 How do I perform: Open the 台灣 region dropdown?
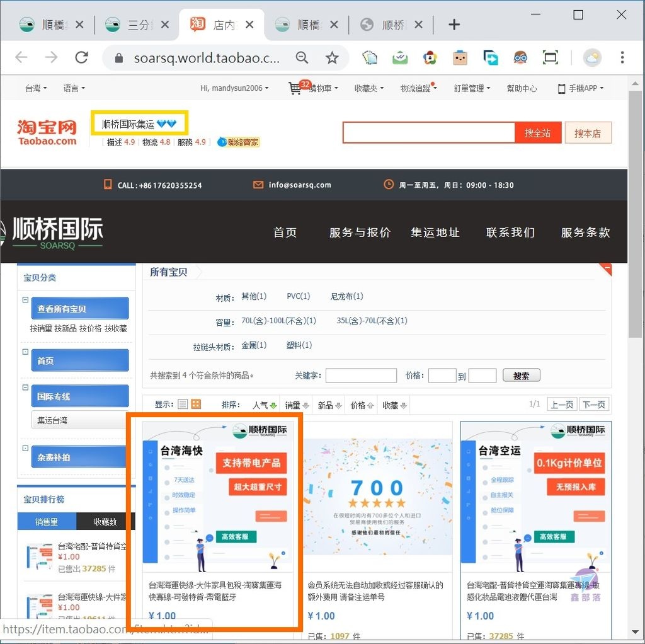pos(36,88)
